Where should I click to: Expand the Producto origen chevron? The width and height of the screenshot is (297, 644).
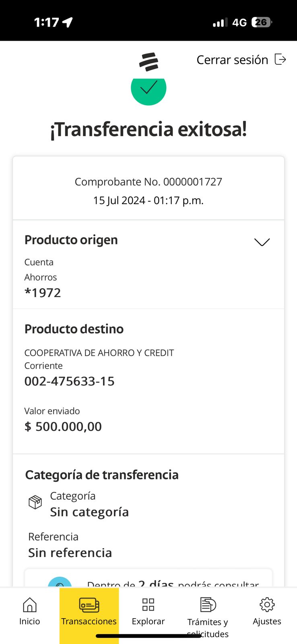262,242
